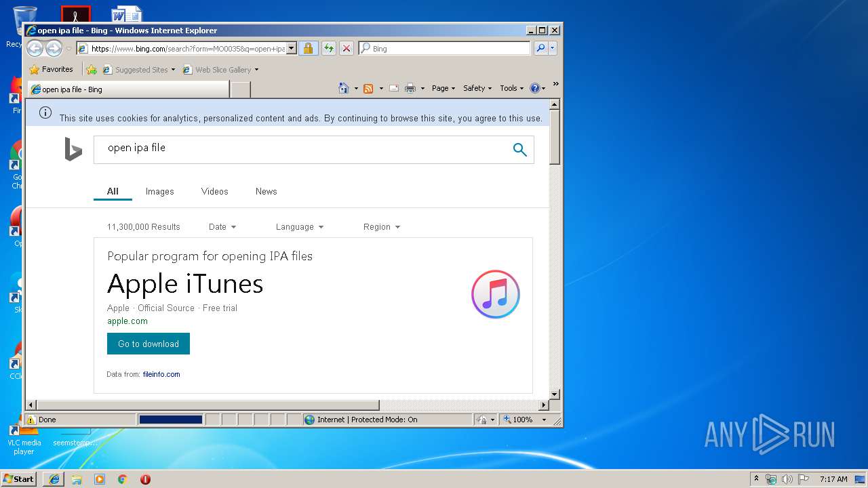Click the page-load progress bar
The image size is (868, 488).
(x=171, y=420)
